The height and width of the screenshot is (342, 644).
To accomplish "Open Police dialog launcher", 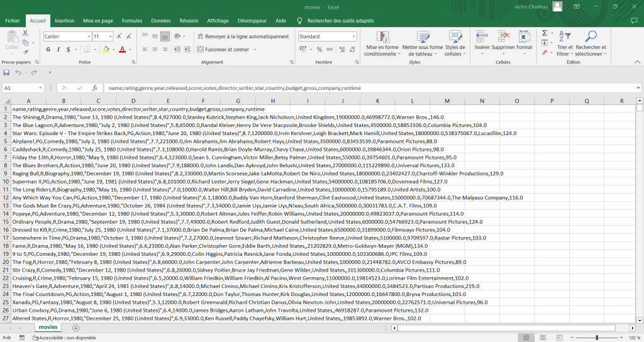I will [x=133, y=62].
